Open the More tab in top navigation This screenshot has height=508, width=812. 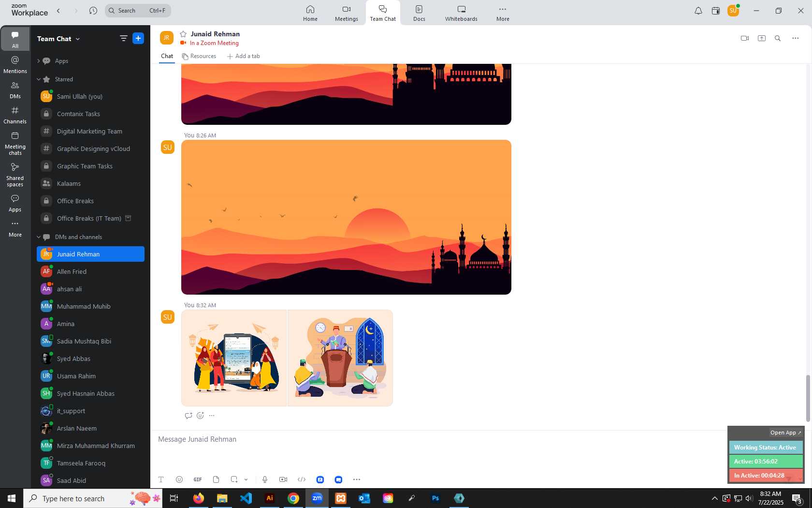click(503, 13)
